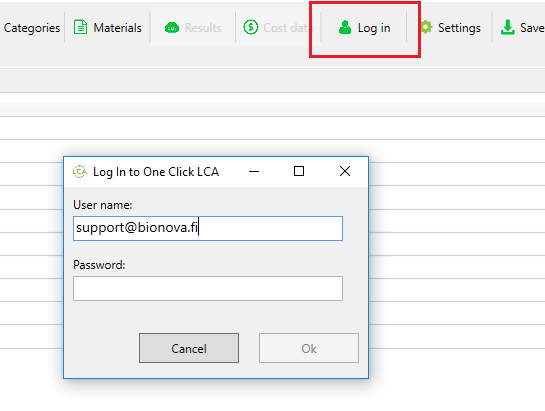Viewport: 545px width, 411px height.
Task: Cancel the login dialog
Action: [189, 348]
